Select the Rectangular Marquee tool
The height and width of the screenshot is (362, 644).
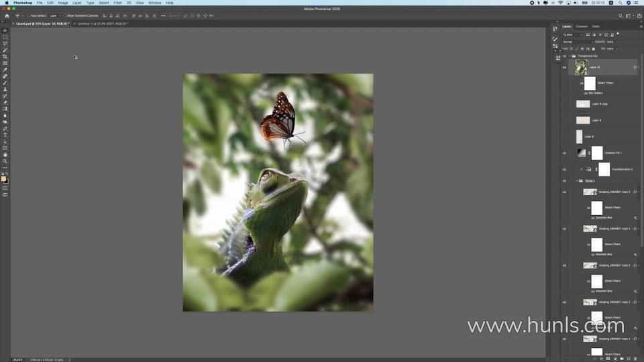click(5, 37)
